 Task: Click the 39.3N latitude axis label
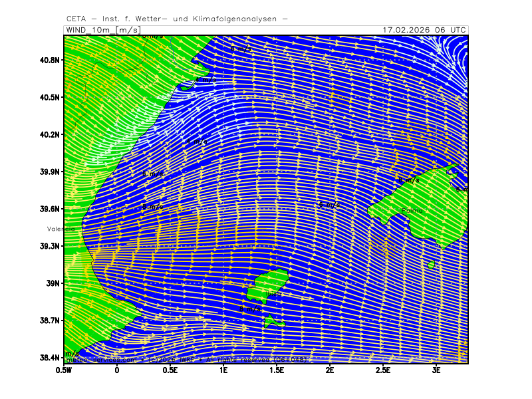click(51, 246)
